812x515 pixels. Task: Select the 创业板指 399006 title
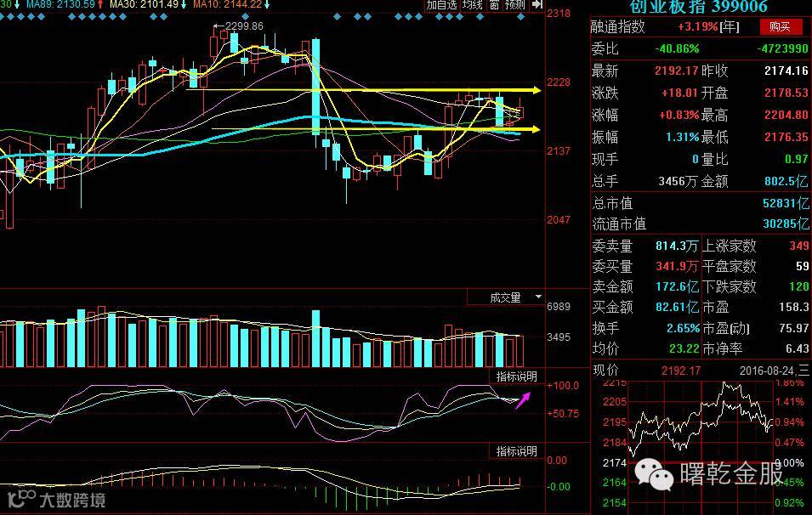pyautogui.click(x=698, y=7)
